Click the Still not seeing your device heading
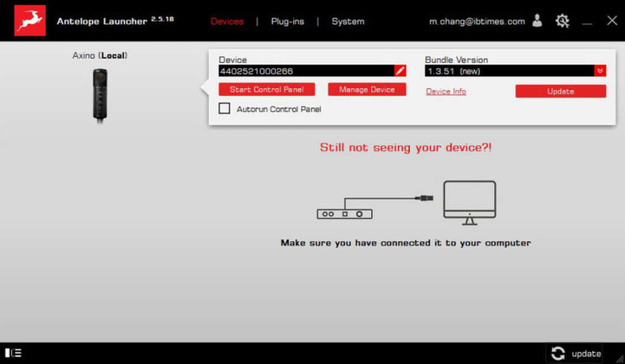 406,148
